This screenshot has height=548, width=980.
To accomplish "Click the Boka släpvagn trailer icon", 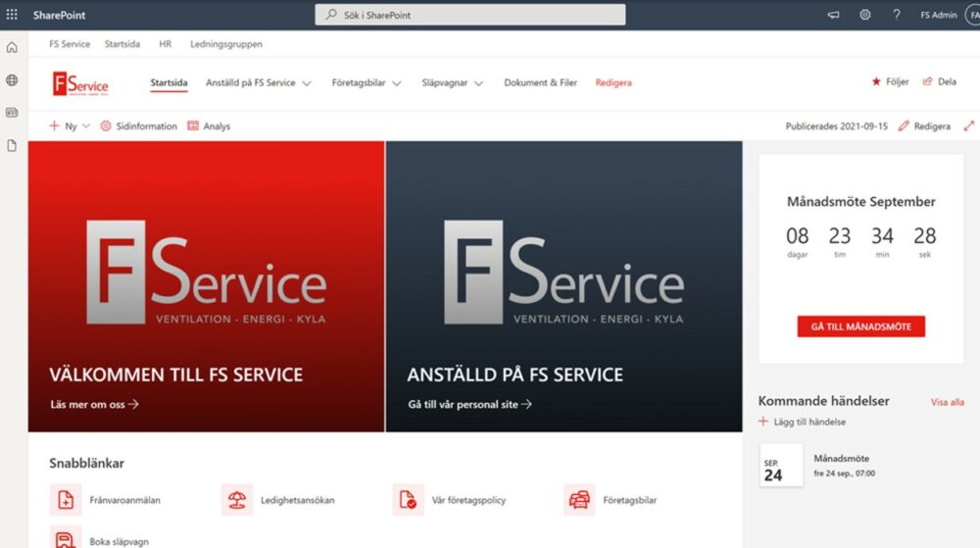I will pyautogui.click(x=66, y=537).
